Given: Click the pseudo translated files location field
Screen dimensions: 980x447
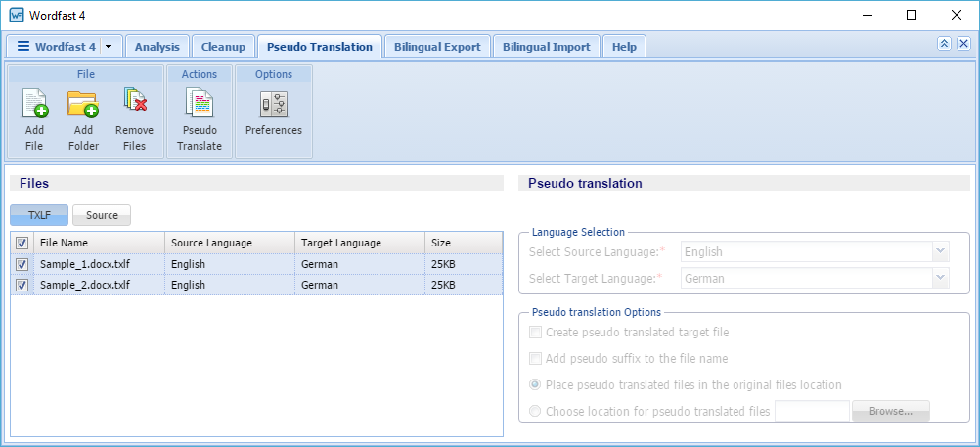Looking at the screenshot, I should [x=812, y=412].
